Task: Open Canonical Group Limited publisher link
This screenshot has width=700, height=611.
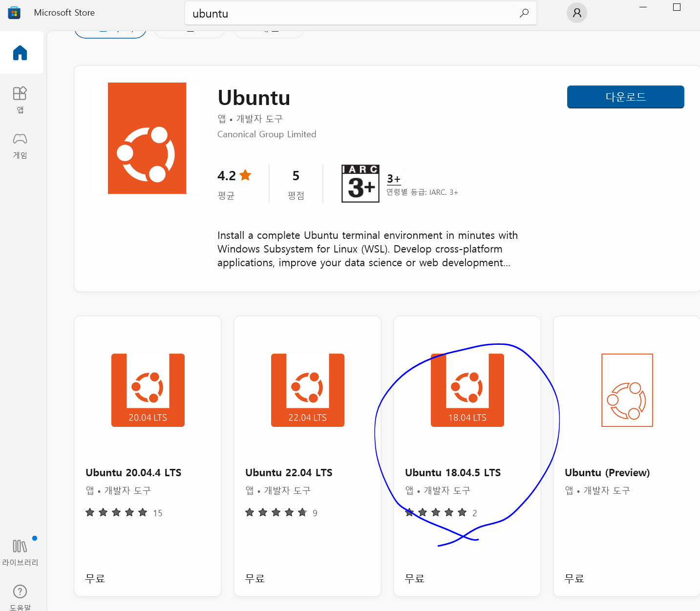Action: point(267,134)
